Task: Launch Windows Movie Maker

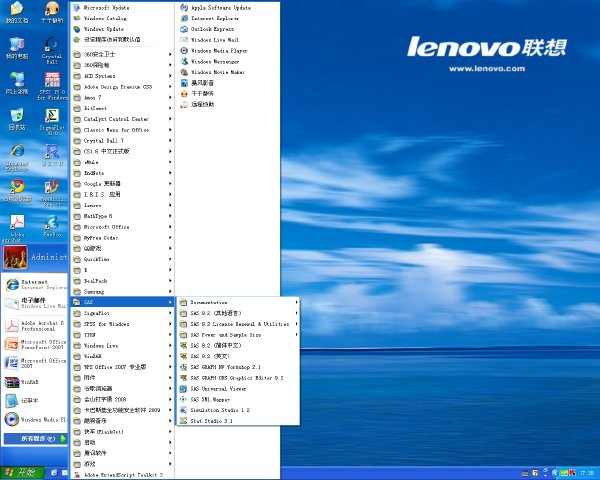Action: click(212, 72)
